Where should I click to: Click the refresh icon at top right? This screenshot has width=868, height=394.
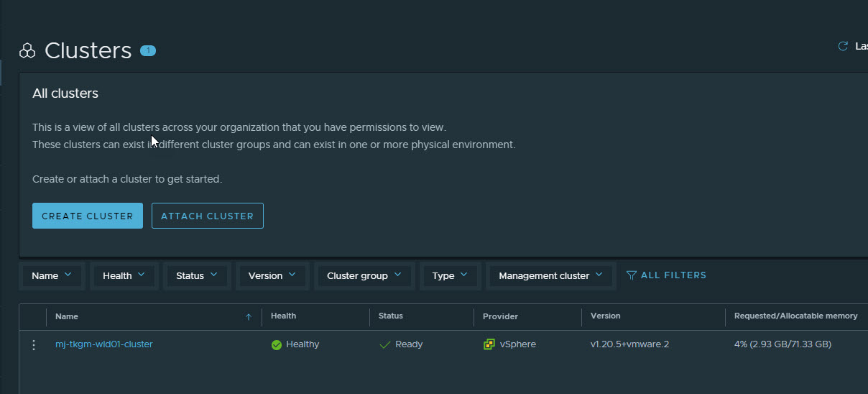tap(843, 46)
